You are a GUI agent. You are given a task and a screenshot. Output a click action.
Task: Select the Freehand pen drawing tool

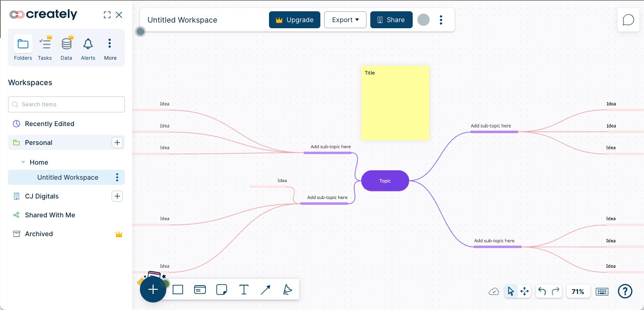click(x=287, y=290)
